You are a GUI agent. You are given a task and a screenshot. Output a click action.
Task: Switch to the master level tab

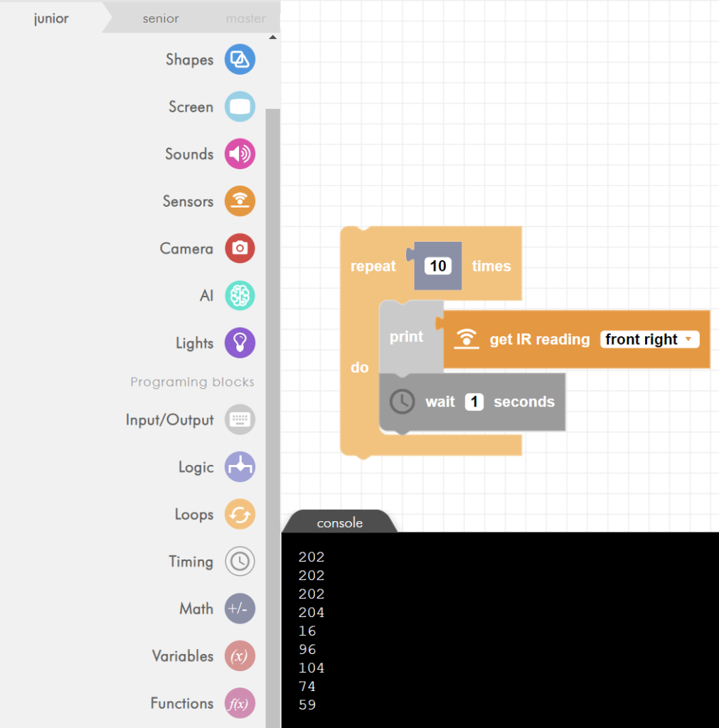pos(245,18)
